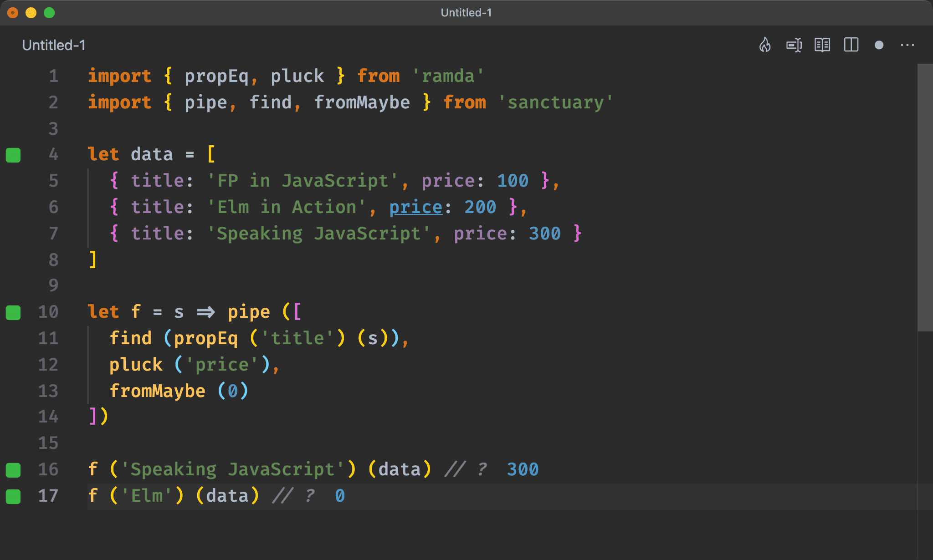Click propEq in the import statement
Screen dimensions: 933x560
click(216, 76)
